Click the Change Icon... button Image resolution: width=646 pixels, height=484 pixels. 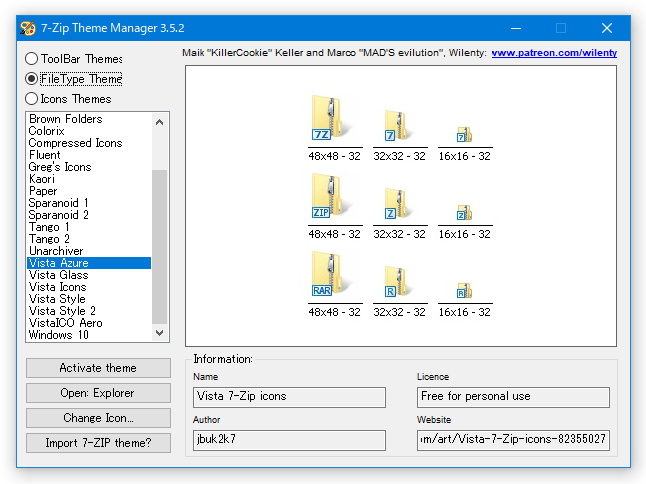pos(98,418)
